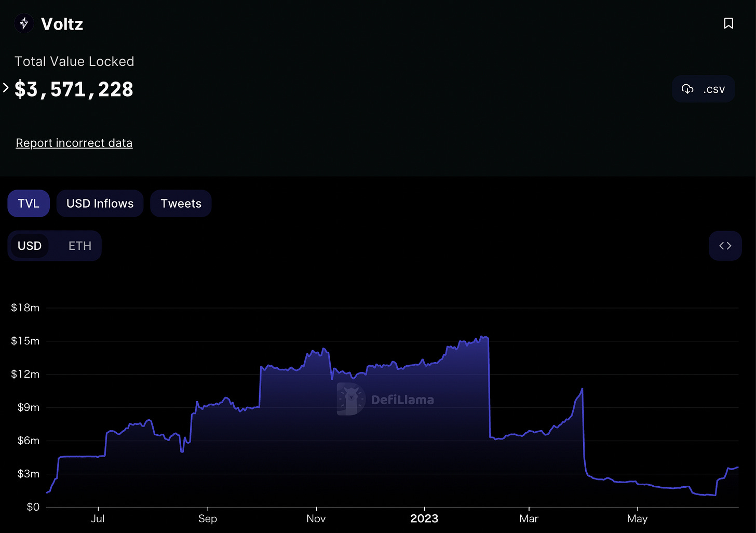The height and width of the screenshot is (533, 756).
Task: Click the May x-axis label
Action: 637,518
